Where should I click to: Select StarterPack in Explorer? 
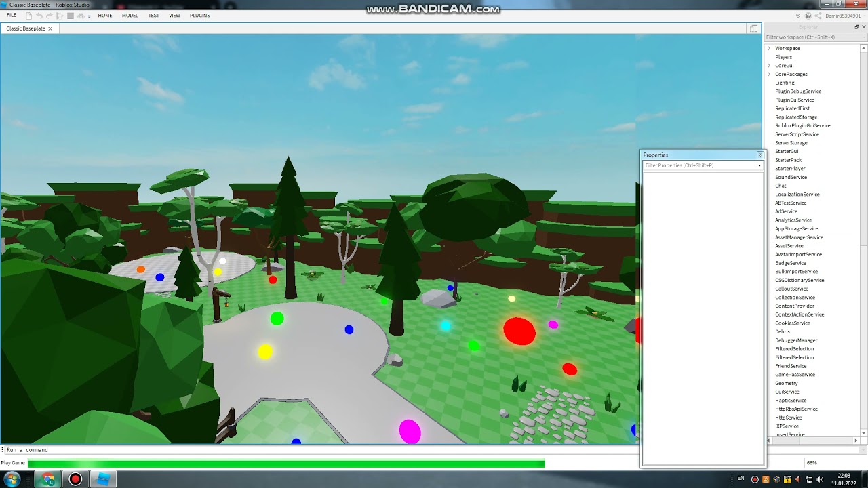coord(788,160)
